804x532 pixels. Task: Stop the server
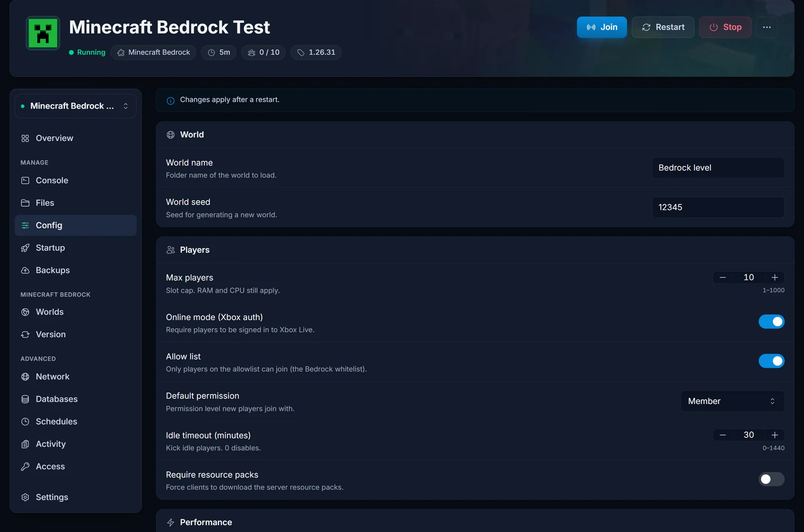click(x=725, y=27)
